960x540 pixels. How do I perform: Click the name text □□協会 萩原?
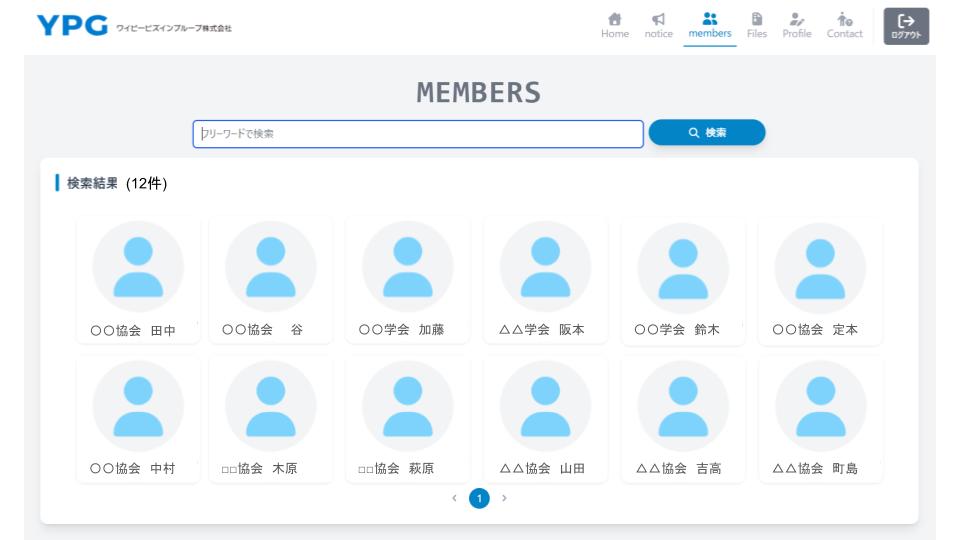396,468
